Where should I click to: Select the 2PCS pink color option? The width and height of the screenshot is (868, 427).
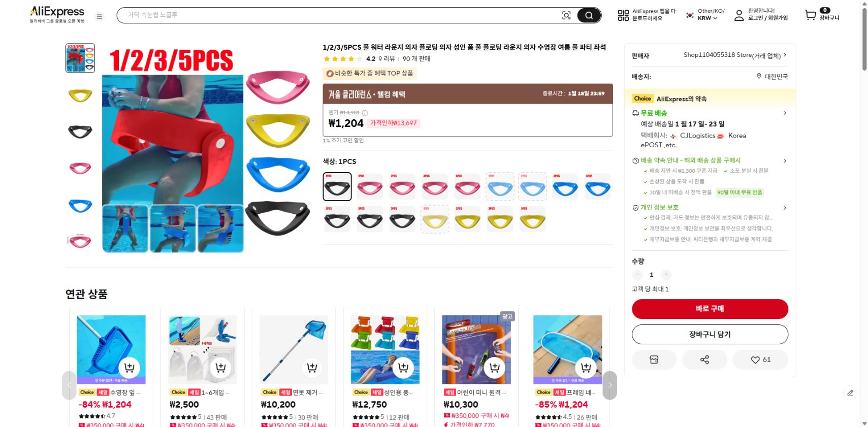402,186
